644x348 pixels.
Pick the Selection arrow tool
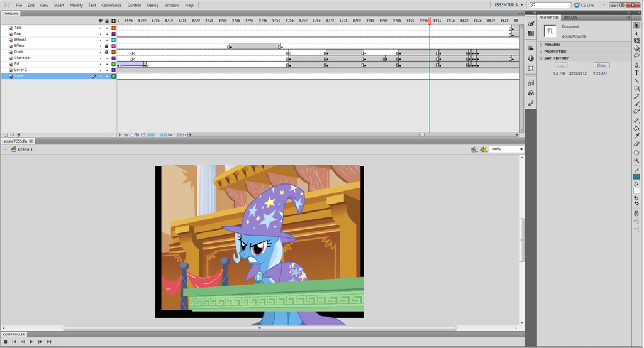pyautogui.click(x=636, y=25)
